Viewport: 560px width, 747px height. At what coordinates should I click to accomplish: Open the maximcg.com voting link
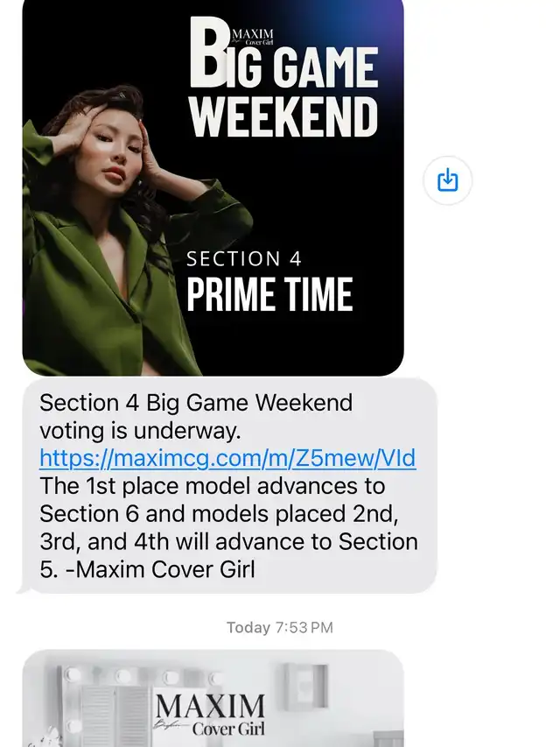[227, 458]
